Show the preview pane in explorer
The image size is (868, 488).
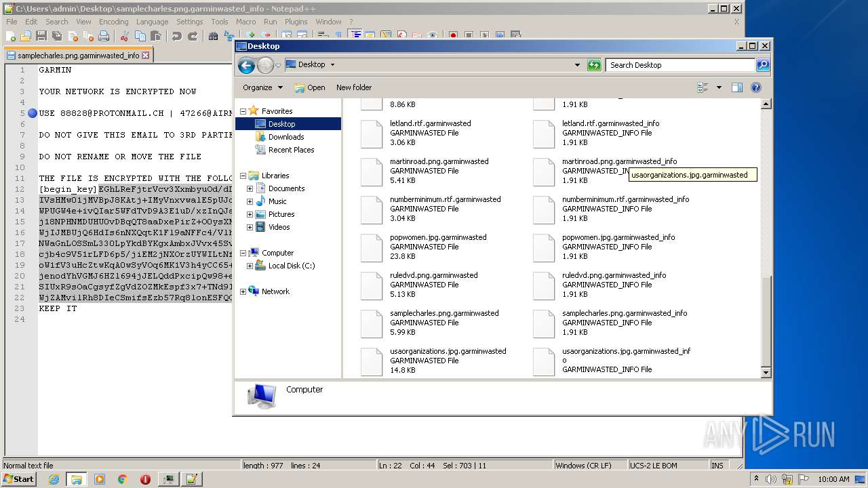pos(737,87)
